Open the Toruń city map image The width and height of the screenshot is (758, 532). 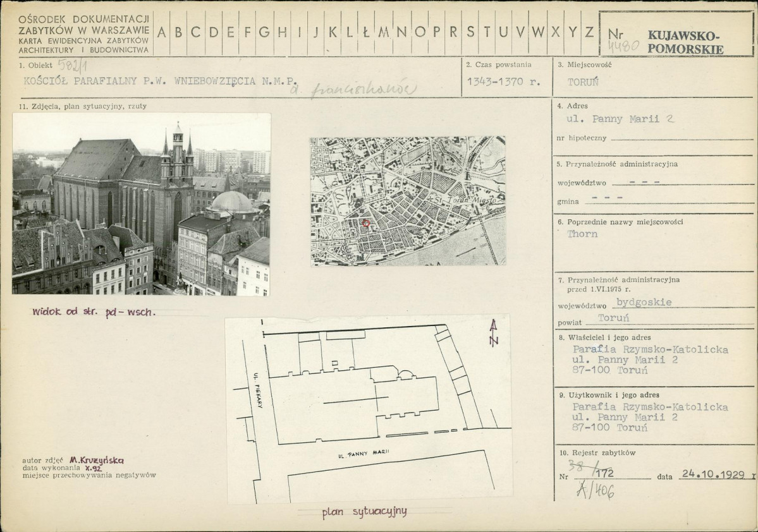[x=407, y=201]
